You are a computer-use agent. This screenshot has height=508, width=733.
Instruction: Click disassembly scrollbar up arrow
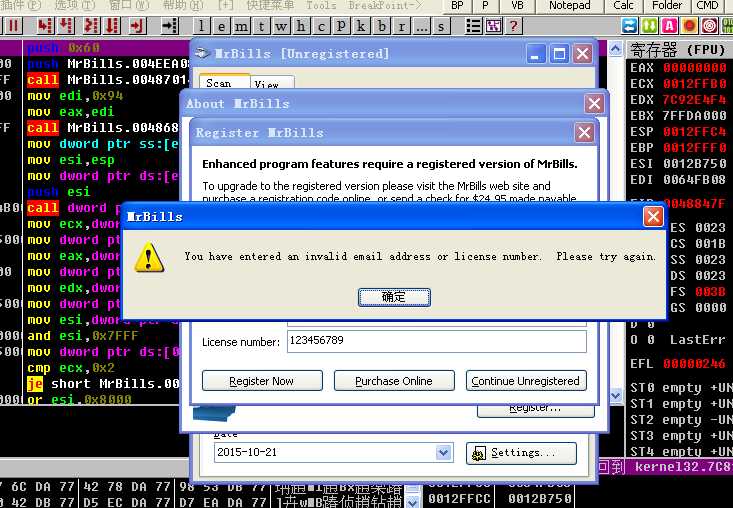click(616, 48)
